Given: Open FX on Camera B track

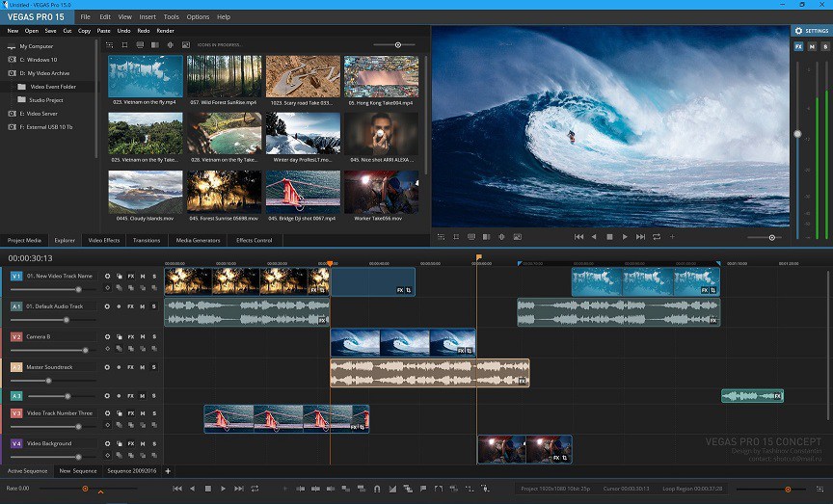Looking at the screenshot, I should pyautogui.click(x=131, y=336).
